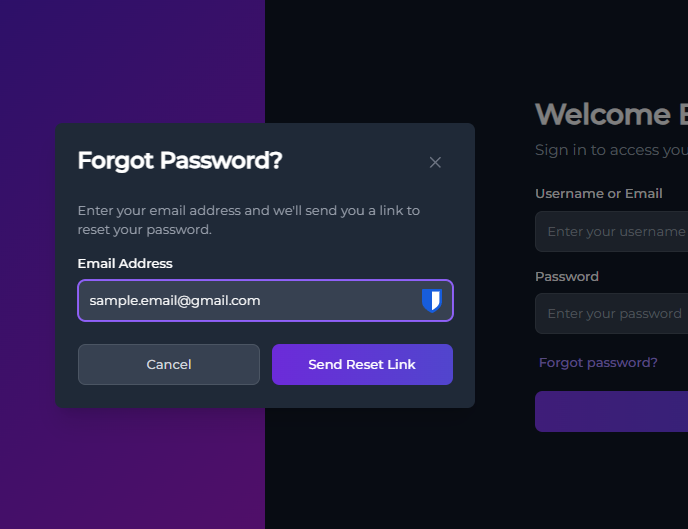688x529 pixels.
Task: Close the Forgot Password dialog with X
Action: (435, 162)
